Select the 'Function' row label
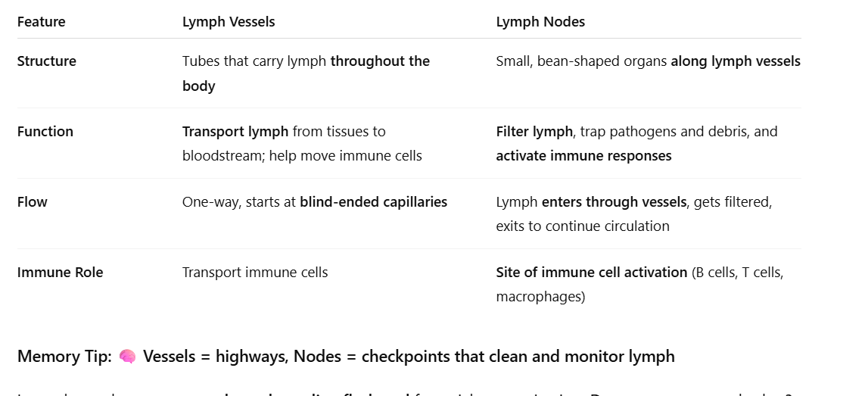Image resolution: width=868 pixels, height=396 pixels. 45,132
